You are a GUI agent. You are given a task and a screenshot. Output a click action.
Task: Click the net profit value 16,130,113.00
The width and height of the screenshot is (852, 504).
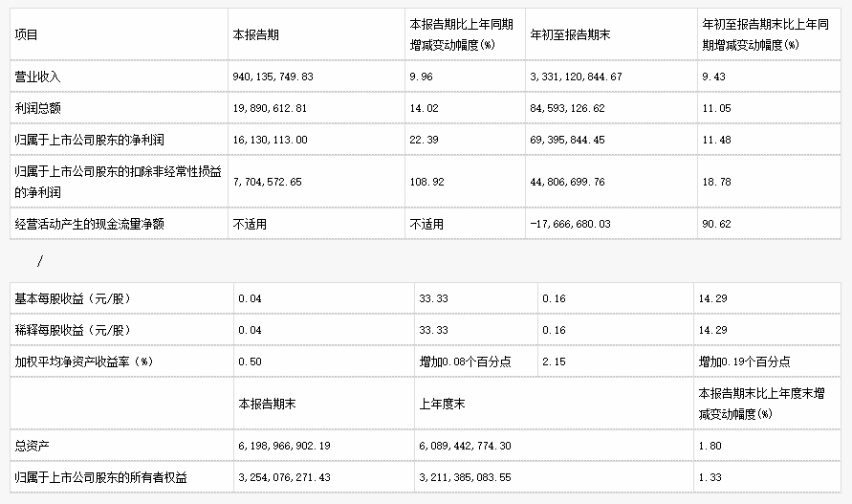click(x=271, y=140)
